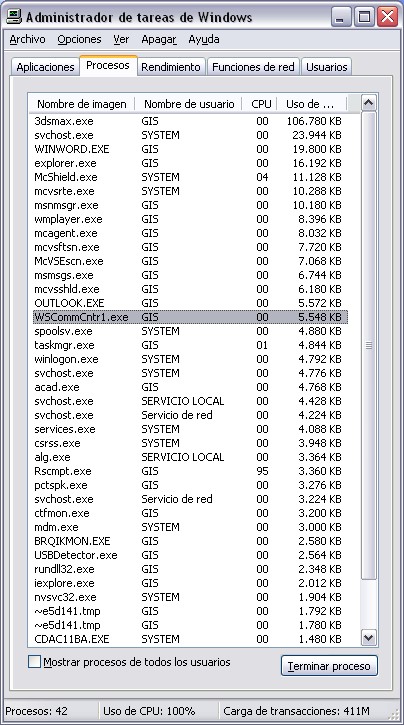Select the rundll32.exe process
Viewport: 404px width, 725px height.
pyautogui.click(x=190, y=569)
